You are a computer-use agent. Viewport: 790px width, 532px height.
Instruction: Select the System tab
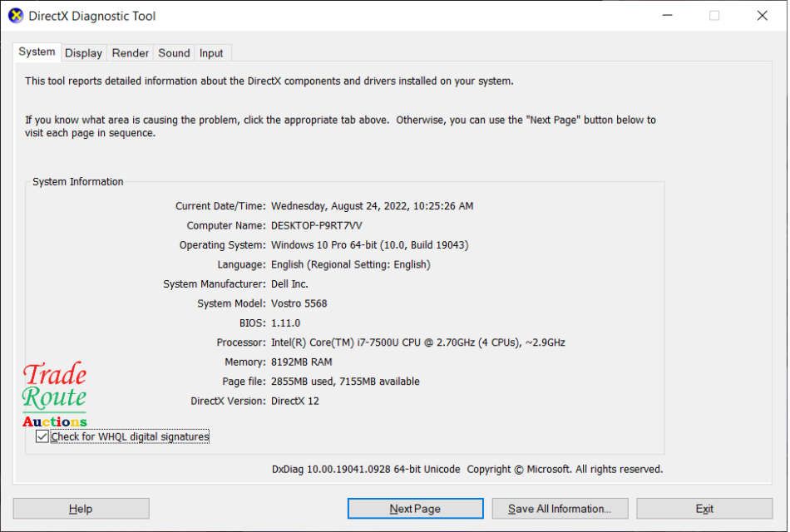pos(37,51)
